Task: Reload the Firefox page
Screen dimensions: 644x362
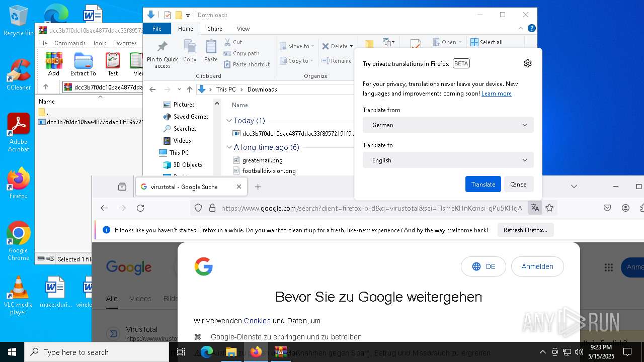Action: 140,208
